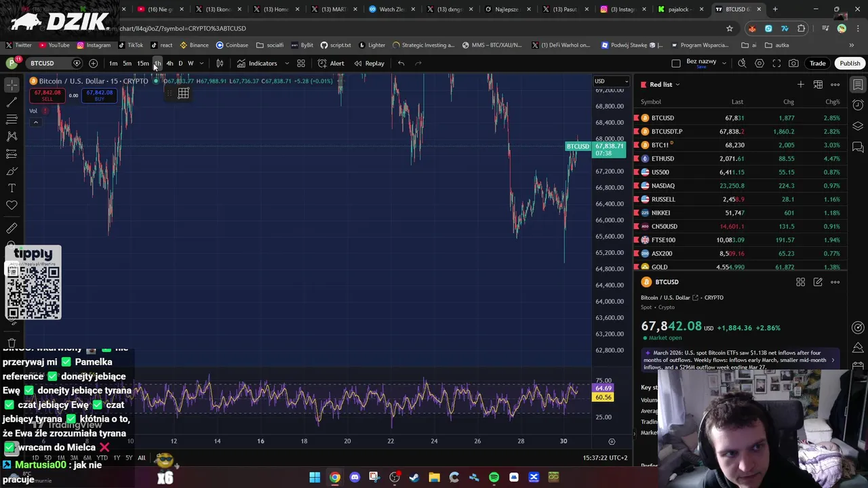868x488 pixels.
Task: Open the USD currency dropdown
Action: 611,81
